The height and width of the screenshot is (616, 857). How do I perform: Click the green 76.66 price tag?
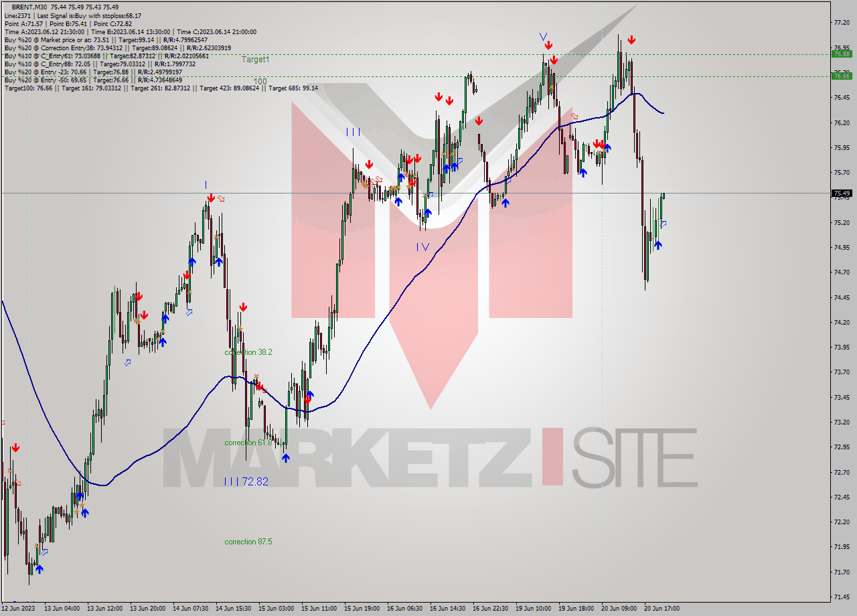pyautogui.click(x=842, y=76)
